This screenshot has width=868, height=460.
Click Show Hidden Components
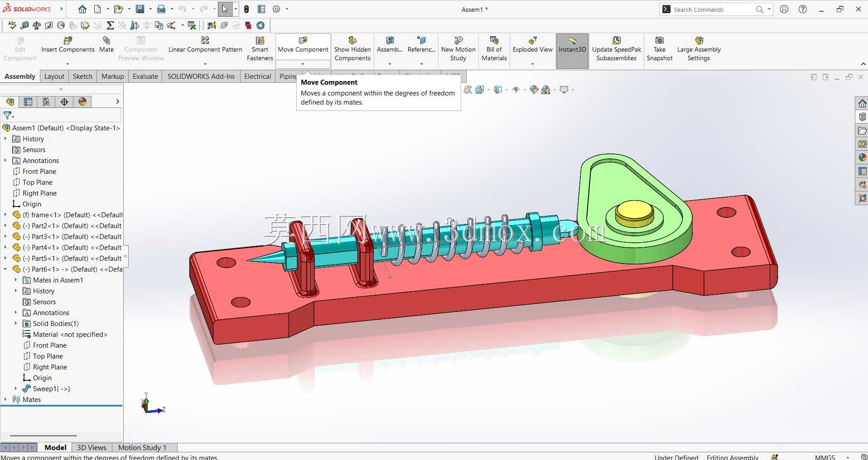[x=352, y=49]
